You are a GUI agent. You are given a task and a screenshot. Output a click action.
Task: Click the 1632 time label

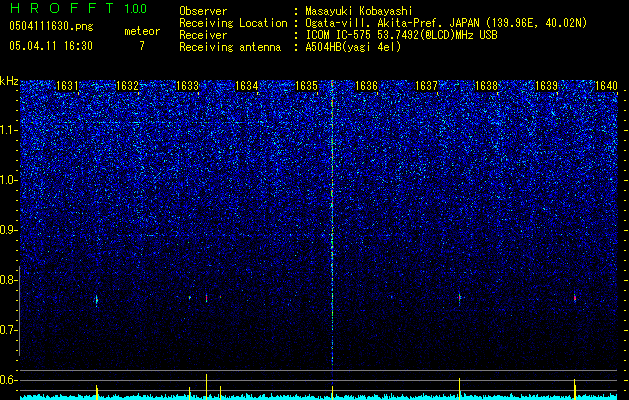tap(127, 86)
